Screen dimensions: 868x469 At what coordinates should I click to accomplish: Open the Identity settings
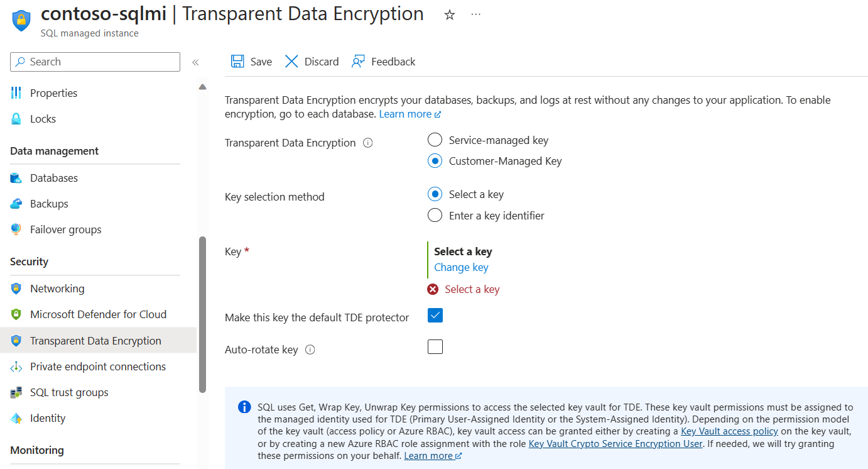[47, 417]
